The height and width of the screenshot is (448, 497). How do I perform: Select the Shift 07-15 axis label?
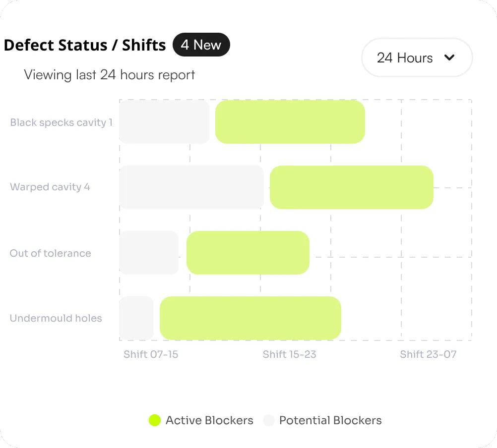[151, 354]
